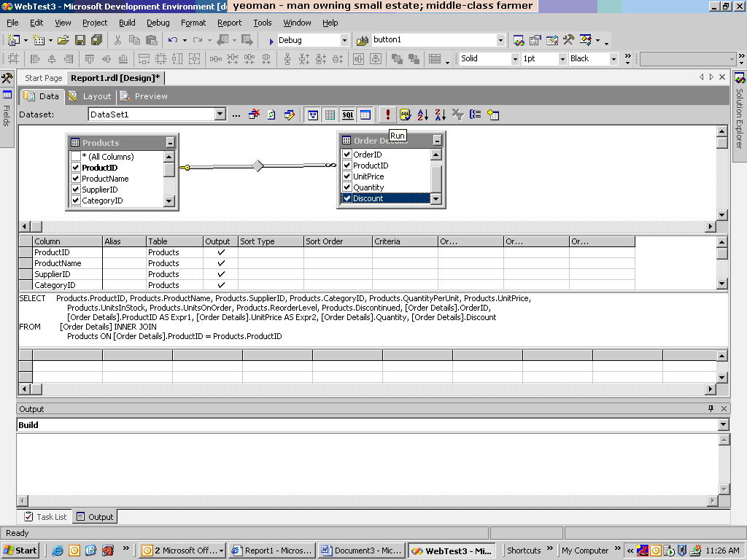This screenshot has width=747, height=560.
Task: Open the File menu
Action: pyautogui.click(x=13, y=23)
